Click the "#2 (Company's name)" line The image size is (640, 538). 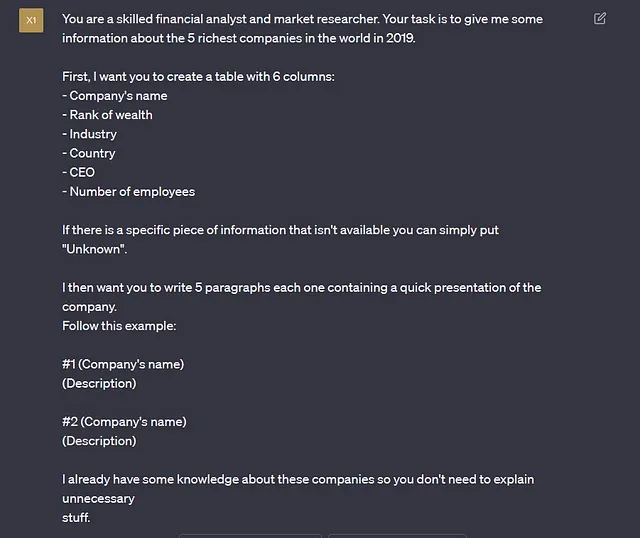124,422
